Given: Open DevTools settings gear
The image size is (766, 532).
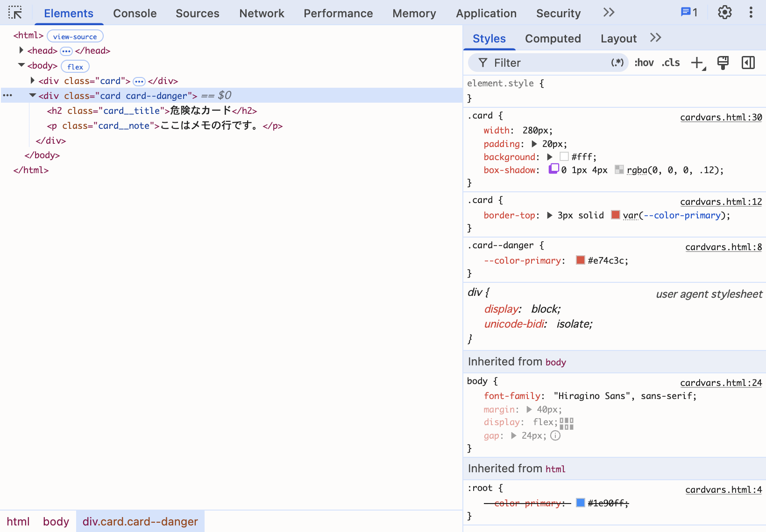Looking at the screenshot, I should tap(724, 13).
